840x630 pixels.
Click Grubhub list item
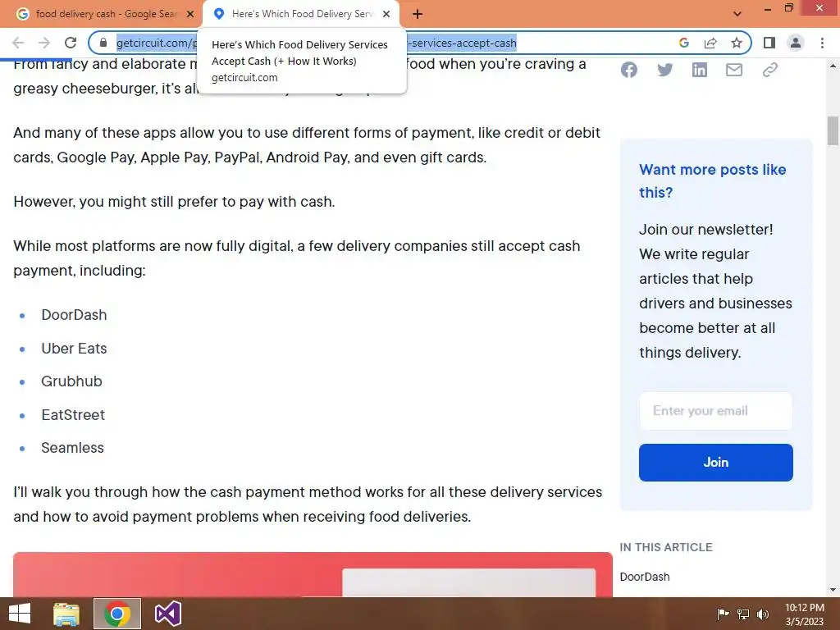(x=72, y=381)
